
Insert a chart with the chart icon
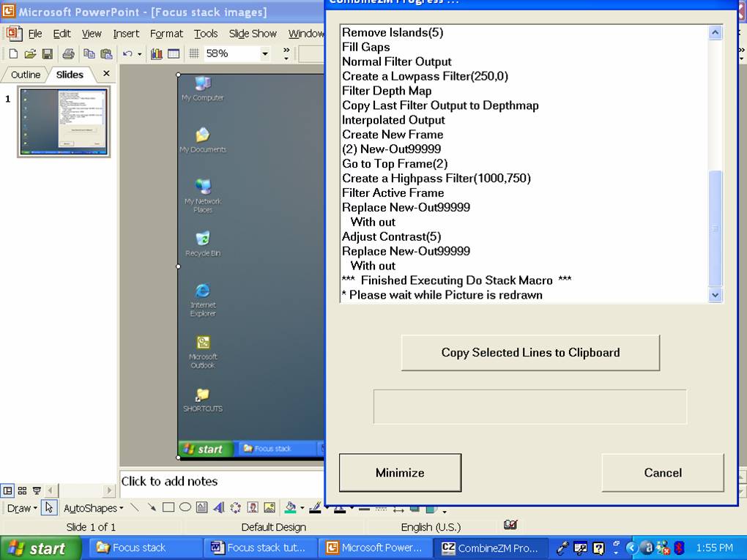click(x=156, y=54)
